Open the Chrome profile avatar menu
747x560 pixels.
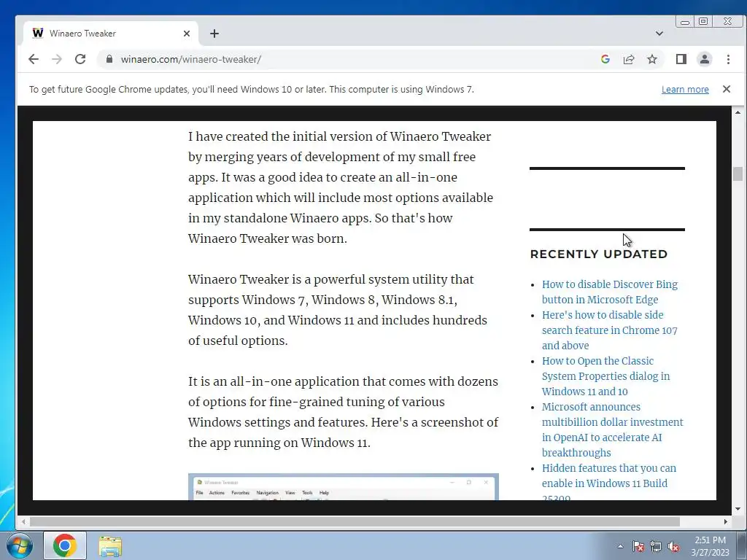[705, 59]
